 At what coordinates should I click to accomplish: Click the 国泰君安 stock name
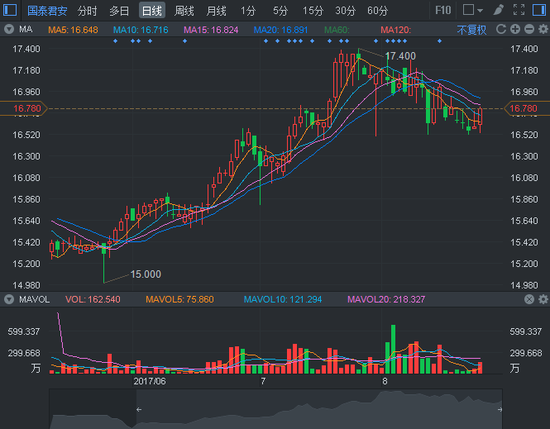coord(47,11)
